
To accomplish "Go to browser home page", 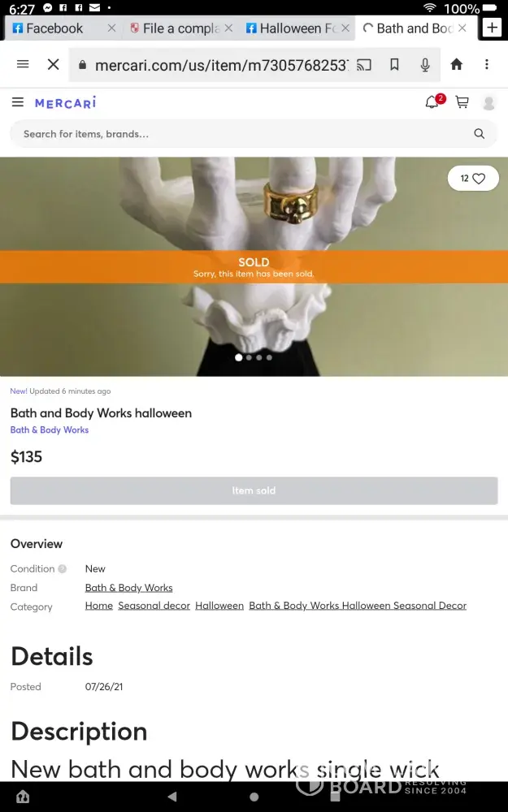I will pos(456,64).
